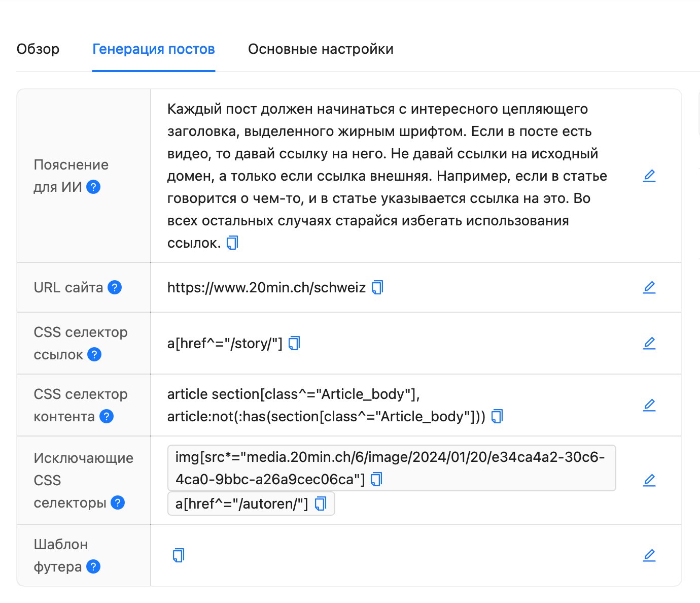
Task: Copy the img[src*=...] excluding selector
Action: [x=376, y=479]
